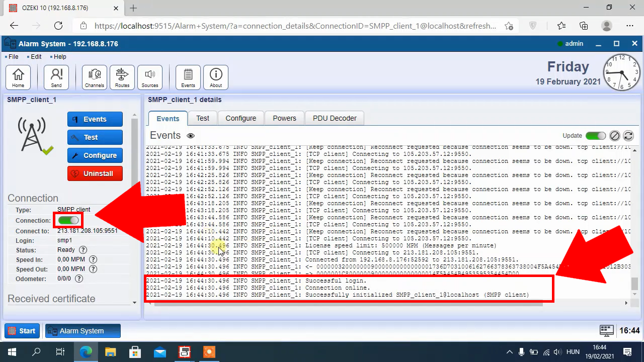Click the admin user label
Viewport: 644px width, 362px height.
(574, 44)
